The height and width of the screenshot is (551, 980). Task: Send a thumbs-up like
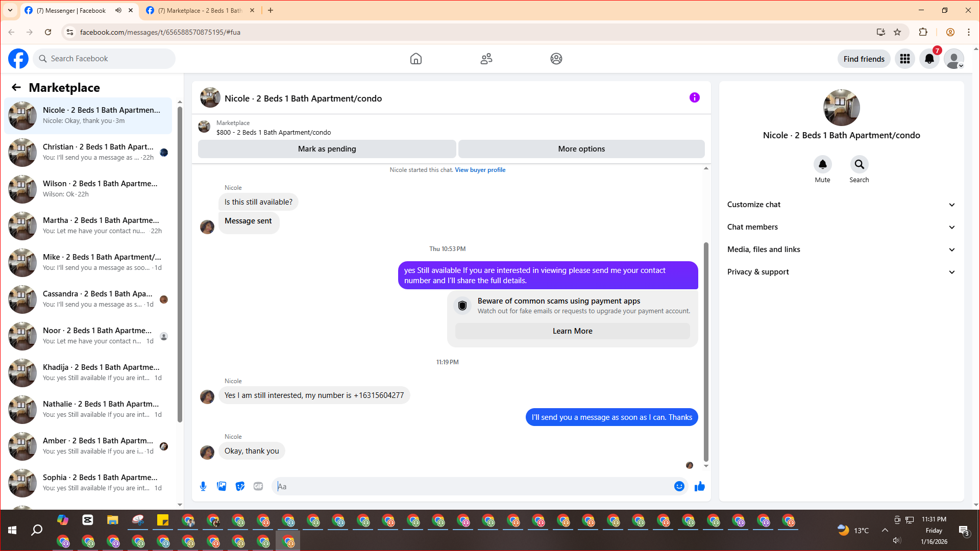click(x=699, y=486)
